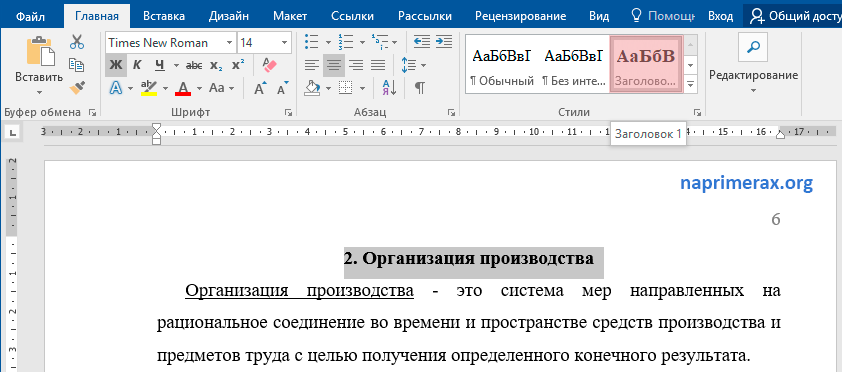
Task: Open highlight color dropdown arrow
Action: (165, 88)
